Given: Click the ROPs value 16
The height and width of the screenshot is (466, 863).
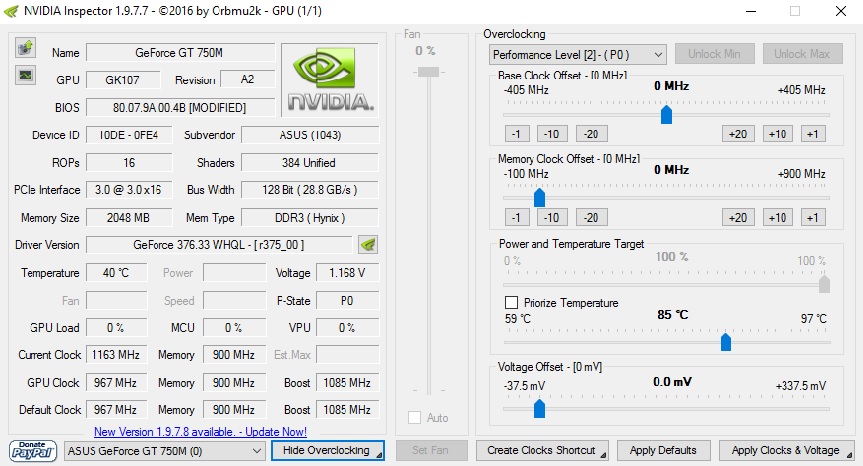Looking at the screenshot, I should click(129, 162).
